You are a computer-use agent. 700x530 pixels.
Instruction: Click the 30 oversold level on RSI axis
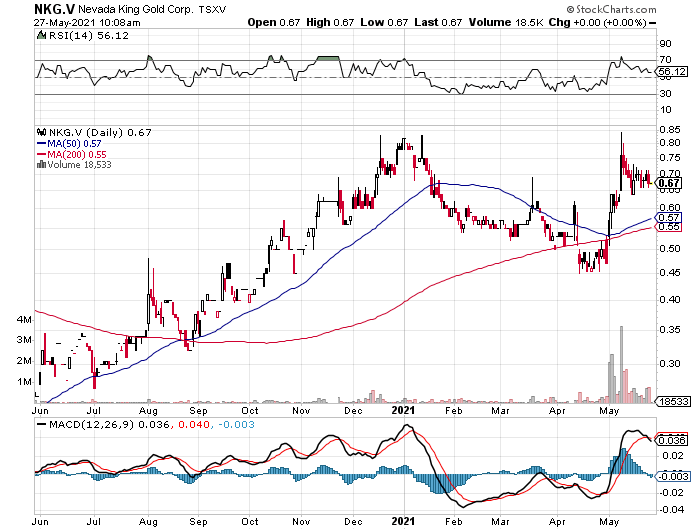click(x=665, y=94)
